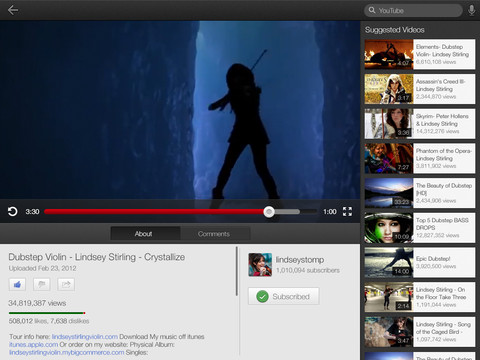Open the lindseystirlingviolin.com link
The height and width of the screenshot is (360, 480).
tap(85, 337)
